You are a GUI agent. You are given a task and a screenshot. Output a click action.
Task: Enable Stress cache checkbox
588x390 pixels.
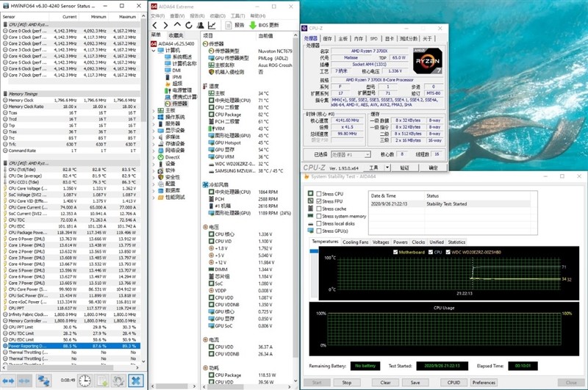(x=318, y=209)
